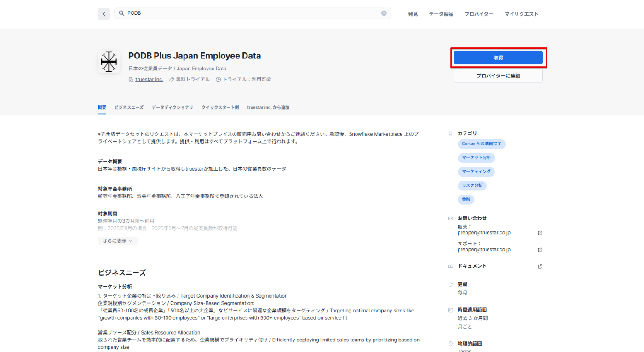Open マイリクエスト in top navigation
The image size is (644, 352).
[x=521, y=14]
